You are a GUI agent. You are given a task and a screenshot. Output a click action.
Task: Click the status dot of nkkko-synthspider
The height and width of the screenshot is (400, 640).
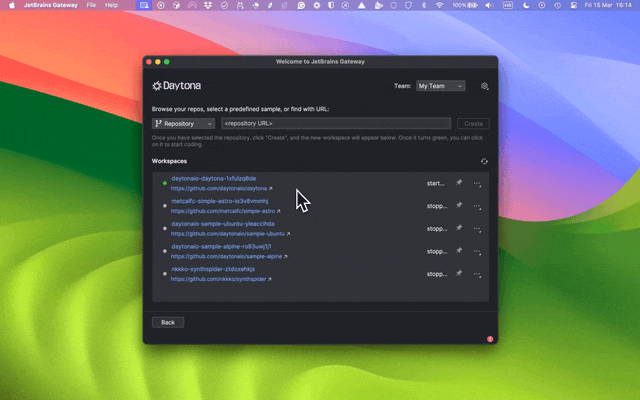click(164, 274)
